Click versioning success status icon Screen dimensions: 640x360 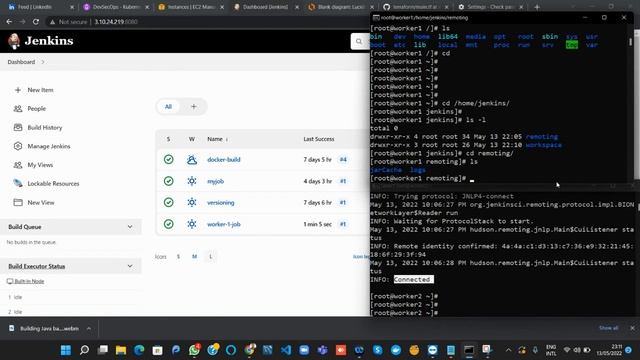click(169, 202)
